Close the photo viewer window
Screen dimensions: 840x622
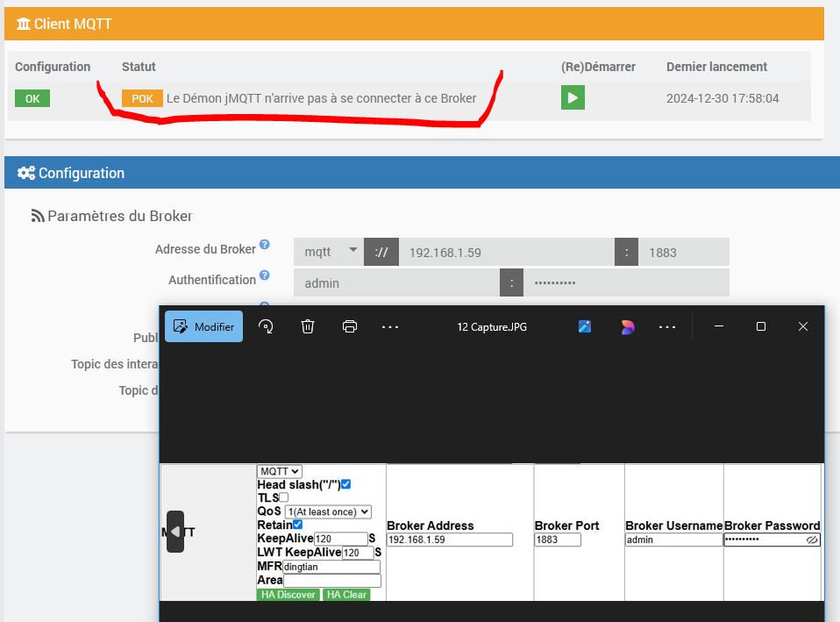[x=802, y=326]
